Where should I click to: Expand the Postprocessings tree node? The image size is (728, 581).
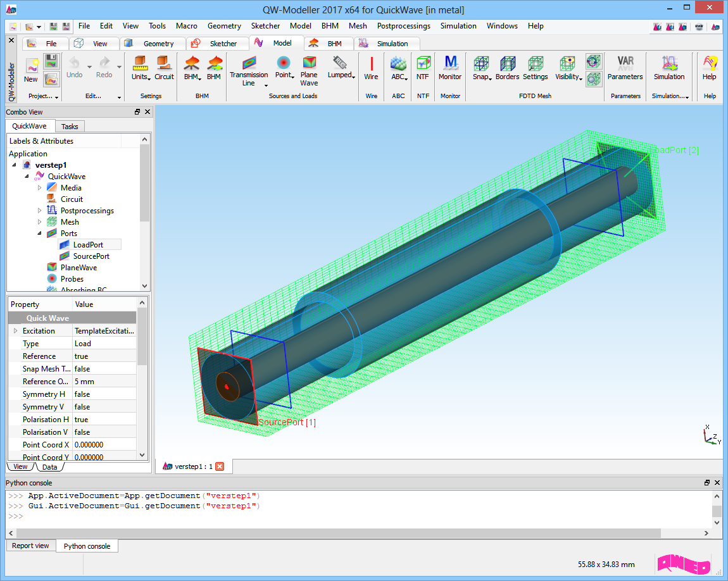click(39, 211)
